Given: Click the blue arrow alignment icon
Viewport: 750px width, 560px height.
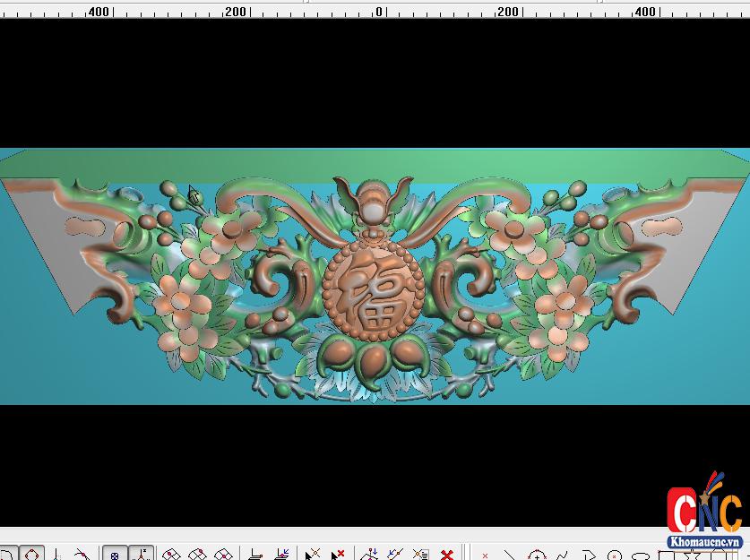Looking at the screenshot, I should pos(281,555).
